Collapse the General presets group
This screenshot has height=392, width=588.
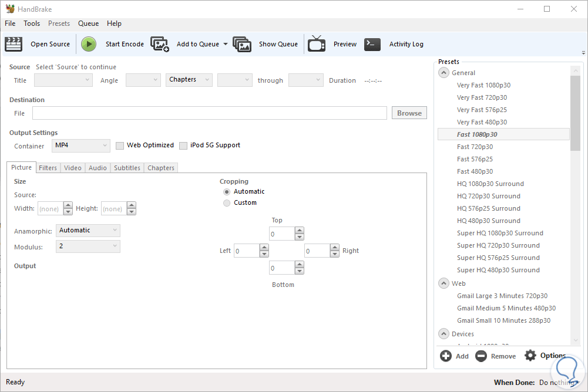[x=443, y=73]
